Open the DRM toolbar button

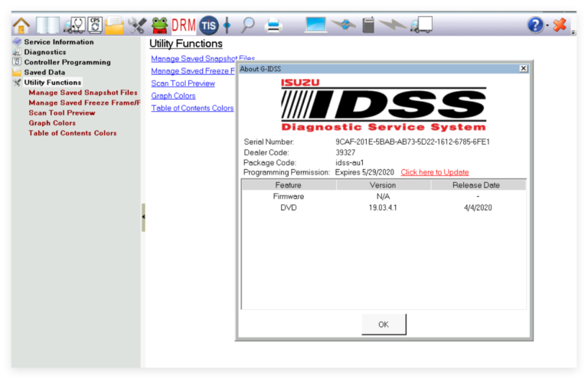point(184,25)
